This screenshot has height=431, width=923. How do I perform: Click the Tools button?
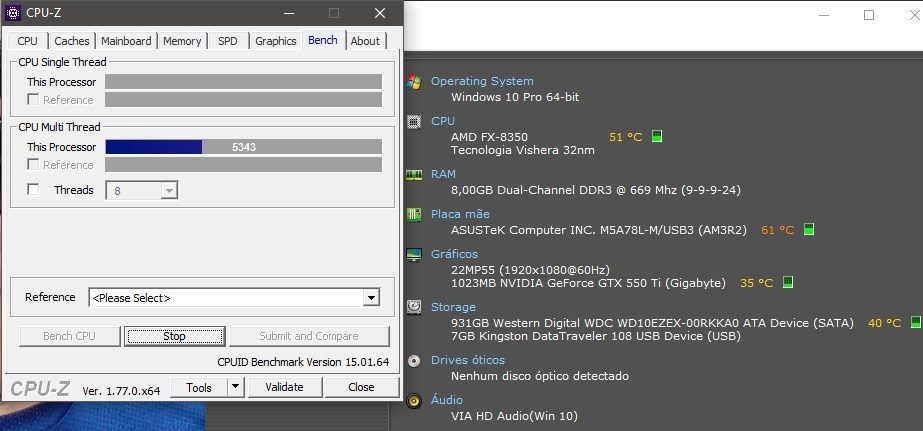click(x=199, y=387)
